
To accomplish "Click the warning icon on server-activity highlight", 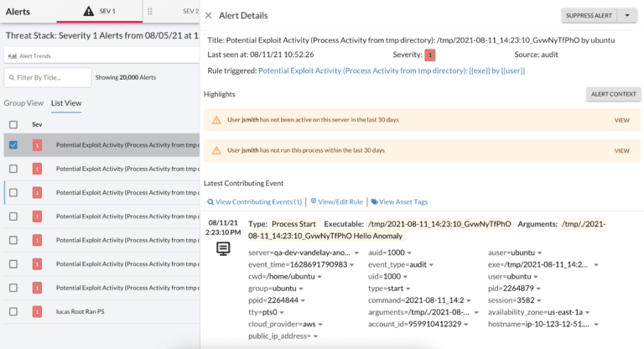I will (x=216, y=120).
